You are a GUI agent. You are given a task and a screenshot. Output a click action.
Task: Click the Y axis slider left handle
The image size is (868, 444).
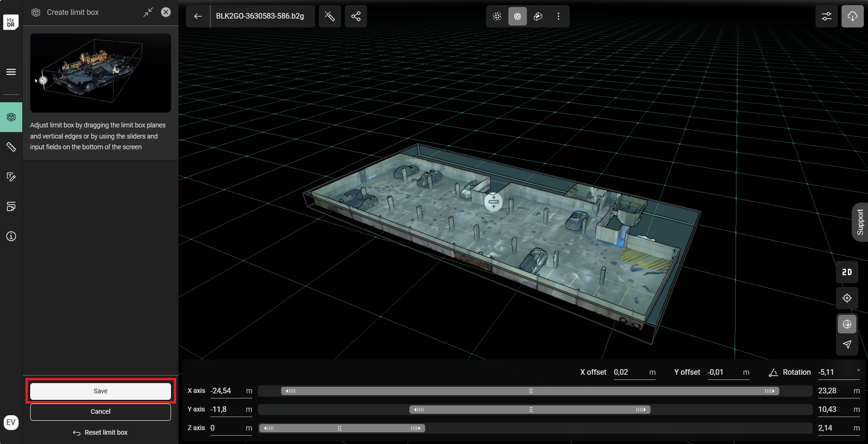(419, 410)
